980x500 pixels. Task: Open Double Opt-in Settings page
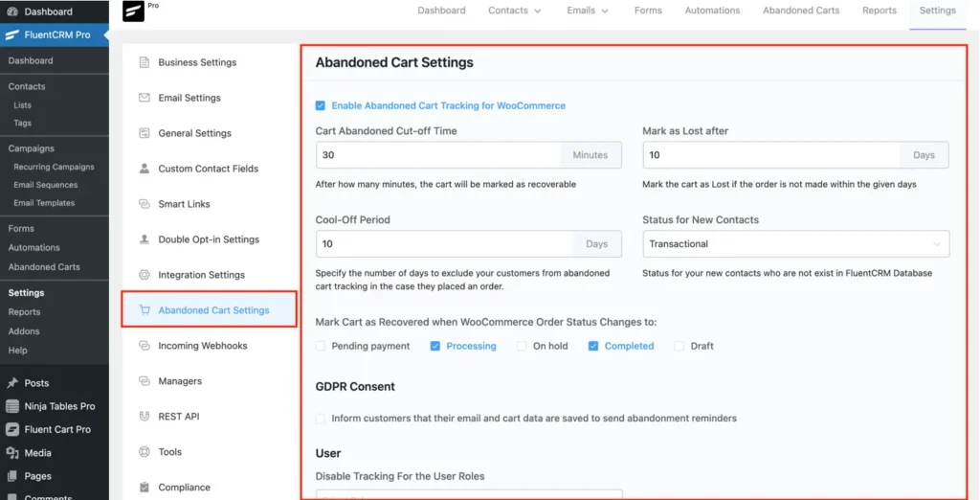pos(209,239)
